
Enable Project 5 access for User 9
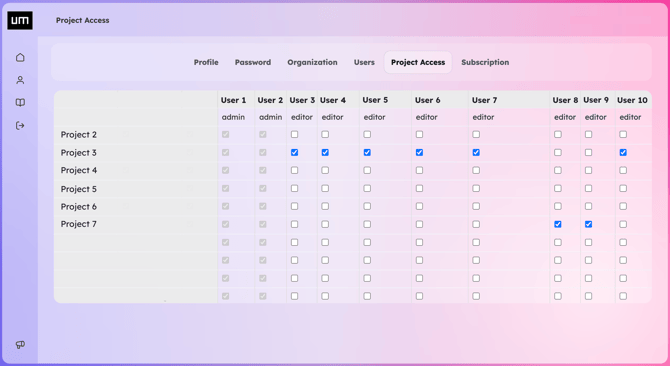point(588,188)
